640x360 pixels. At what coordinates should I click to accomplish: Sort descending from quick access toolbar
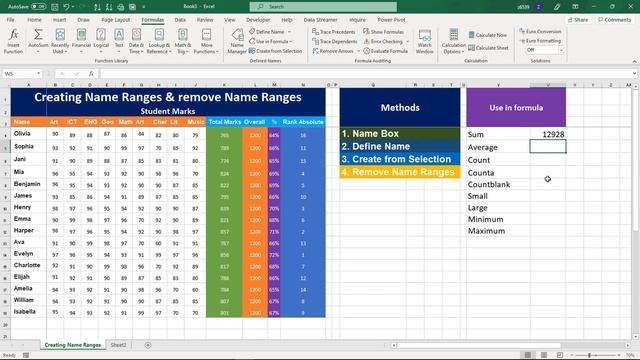click(109, 7)
